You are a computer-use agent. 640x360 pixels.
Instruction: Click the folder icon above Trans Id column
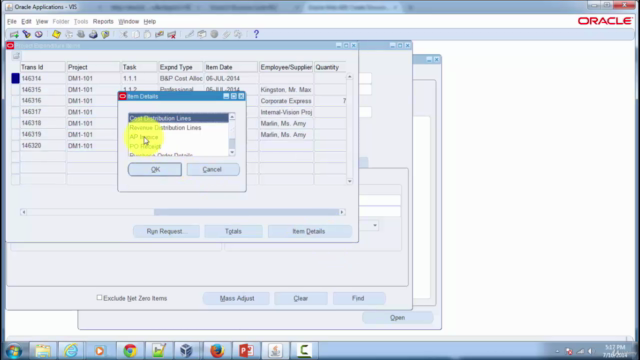pos(16,56)
